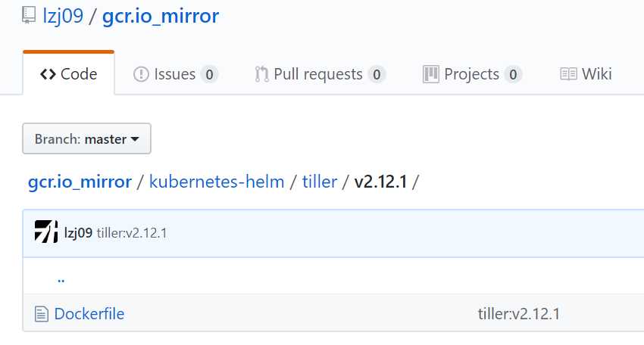The height and width of the screenshot is (345, 644).
Task: Click the Projects board icon
Action: (x=431, y=74)
